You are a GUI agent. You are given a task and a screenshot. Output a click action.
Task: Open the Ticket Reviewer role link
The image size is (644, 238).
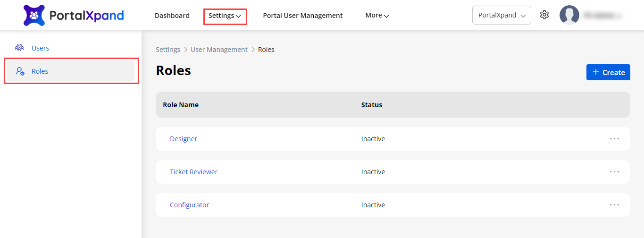[193, 172]
